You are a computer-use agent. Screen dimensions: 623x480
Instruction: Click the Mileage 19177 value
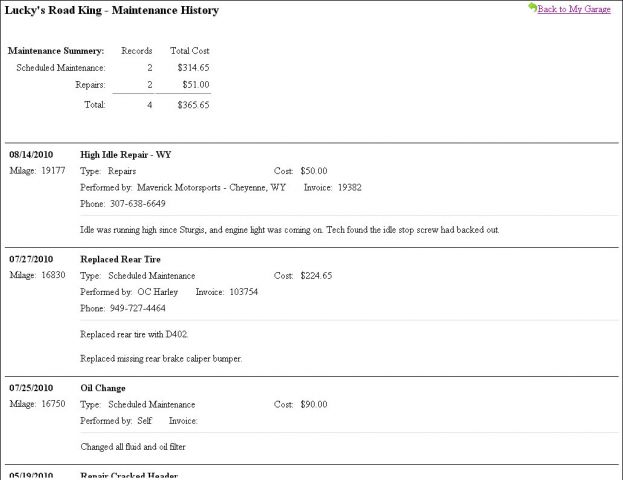pos(53,171)
